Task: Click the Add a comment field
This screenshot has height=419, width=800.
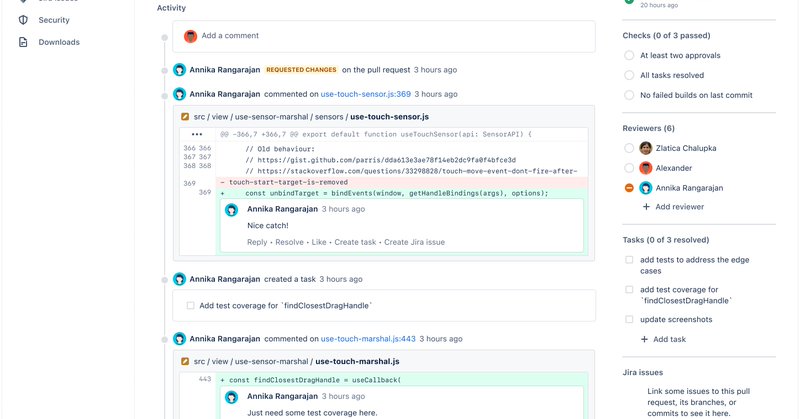Action: (384, 36)
